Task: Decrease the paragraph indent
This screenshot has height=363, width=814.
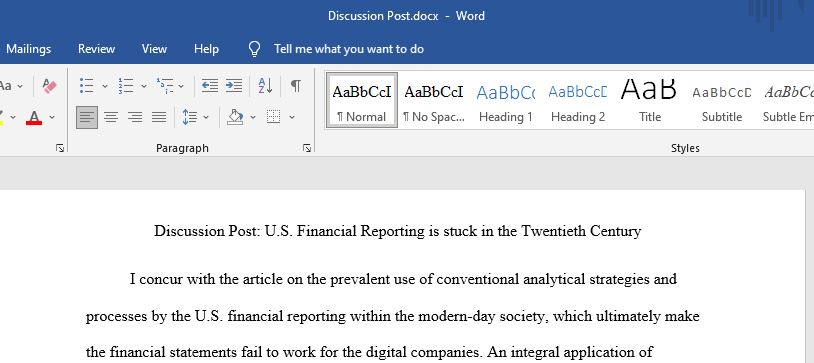Action: tap(210, 86)
